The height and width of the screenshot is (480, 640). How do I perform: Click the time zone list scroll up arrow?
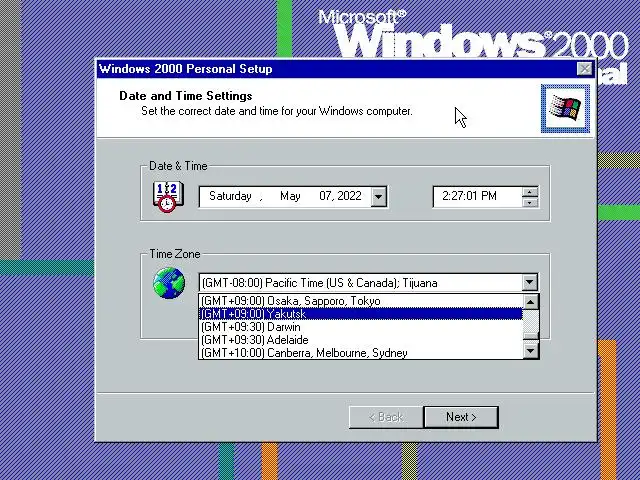coord(531,302)
